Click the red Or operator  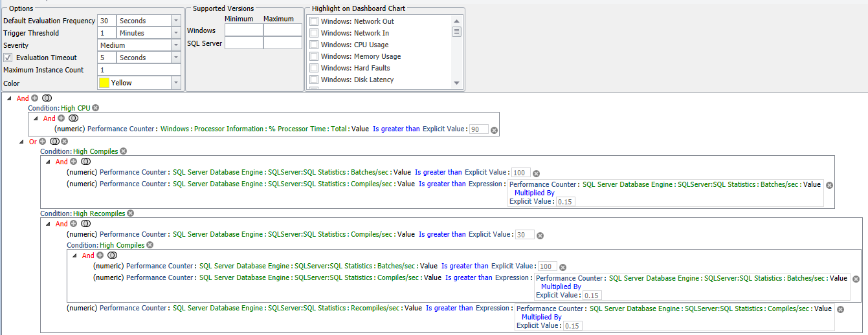[x=32, y=141]
